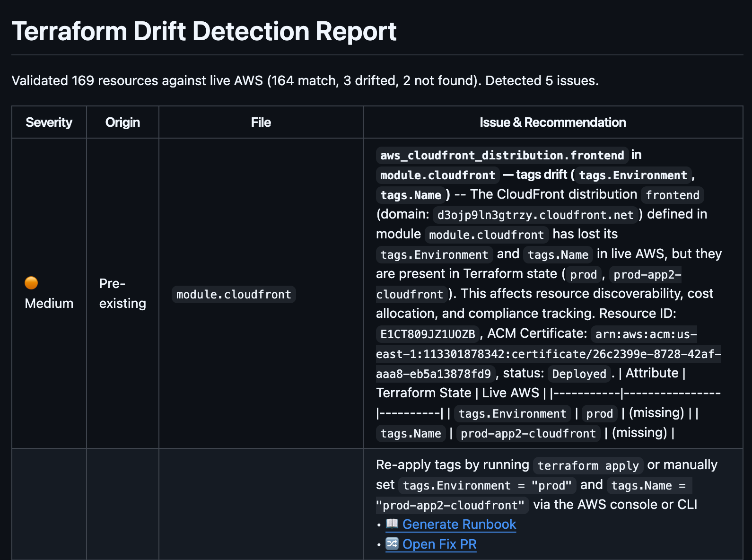Click the File column header
The height and width of the screenshot is (560, 752).
point(261,122)
